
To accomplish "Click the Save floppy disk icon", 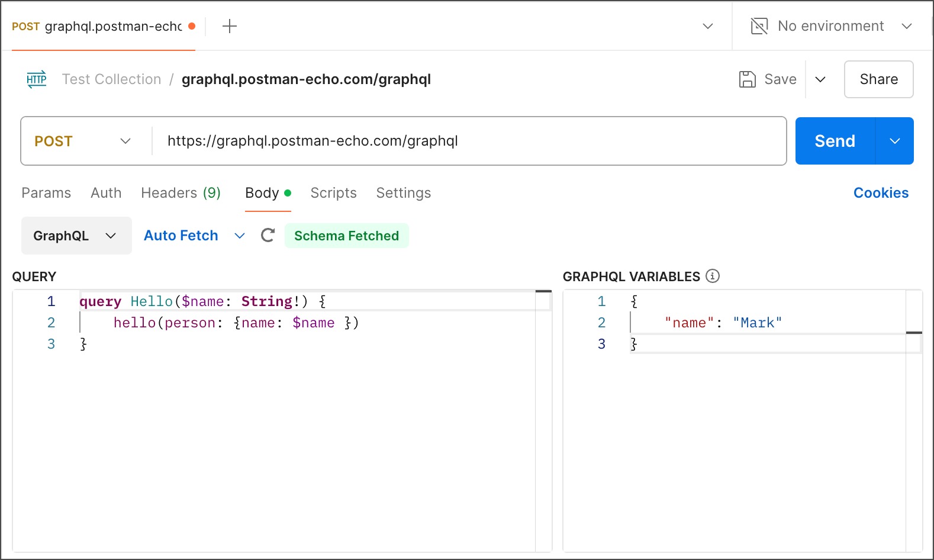I will 748,79.
